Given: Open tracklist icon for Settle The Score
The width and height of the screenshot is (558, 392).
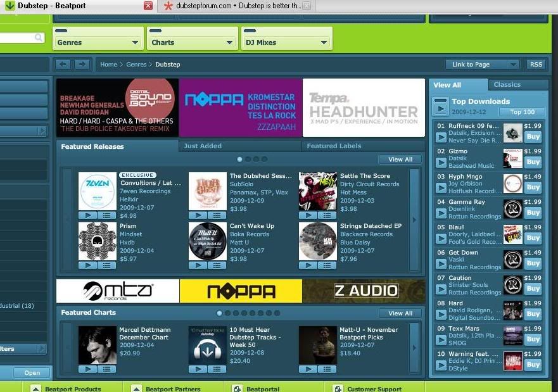Looking at the screenshot, I should pyautogui.click(x=327, y=215).
